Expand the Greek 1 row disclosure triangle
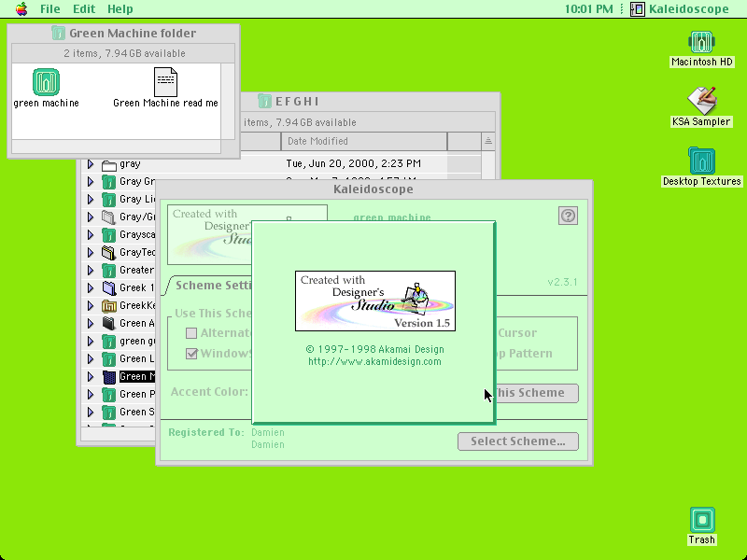The height and width of the screenshot is (560, 747). point(90,288)
